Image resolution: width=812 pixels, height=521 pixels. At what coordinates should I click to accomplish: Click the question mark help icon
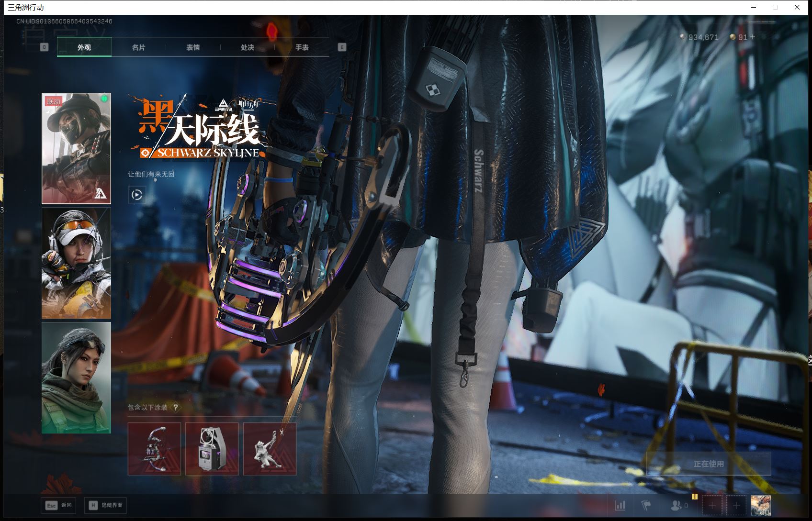(176, 407)
